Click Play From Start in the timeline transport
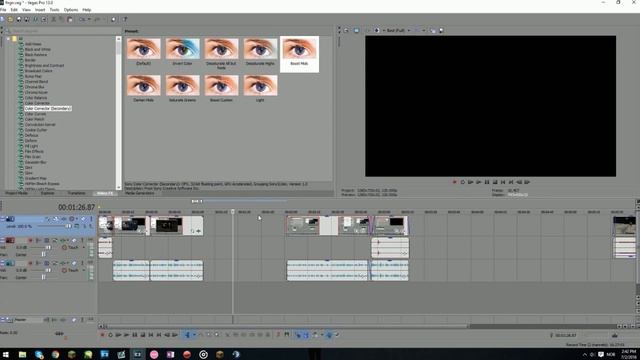The width and height of the screenshot is (640, 360). 118,335
